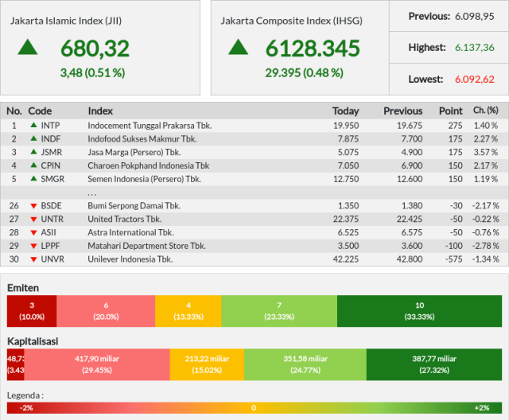The height and width of the screenshot is (420, 509).
Task: Click IHSG change '29.395 (0.48 %)'
Action: click(x=304, y=72)
